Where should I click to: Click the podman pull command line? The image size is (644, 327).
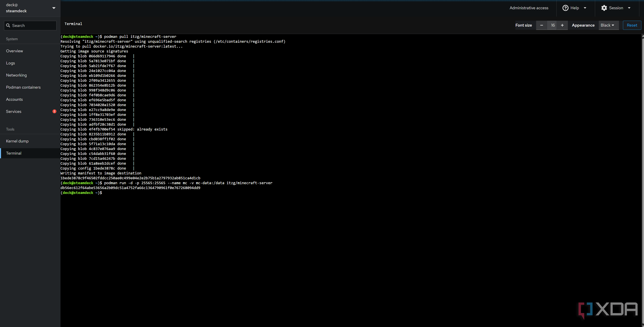click(x=118, y=37)
